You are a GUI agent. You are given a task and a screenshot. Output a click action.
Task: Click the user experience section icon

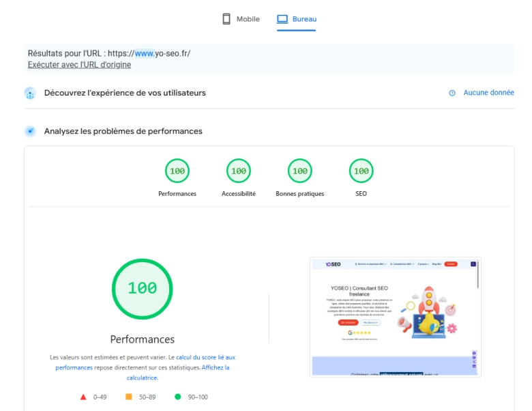pyautogui.click(x=30, y=93)
